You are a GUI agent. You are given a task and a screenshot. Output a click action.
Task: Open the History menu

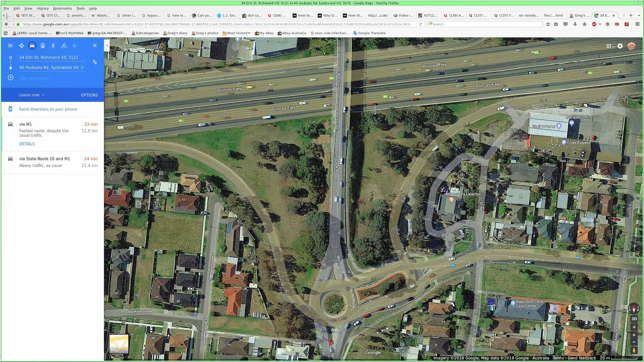[43, 8]
